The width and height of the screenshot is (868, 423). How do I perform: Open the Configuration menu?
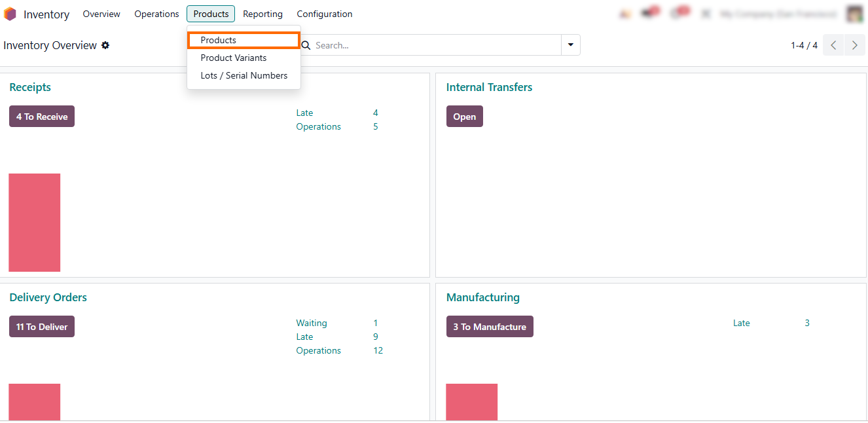pos(324,14)
